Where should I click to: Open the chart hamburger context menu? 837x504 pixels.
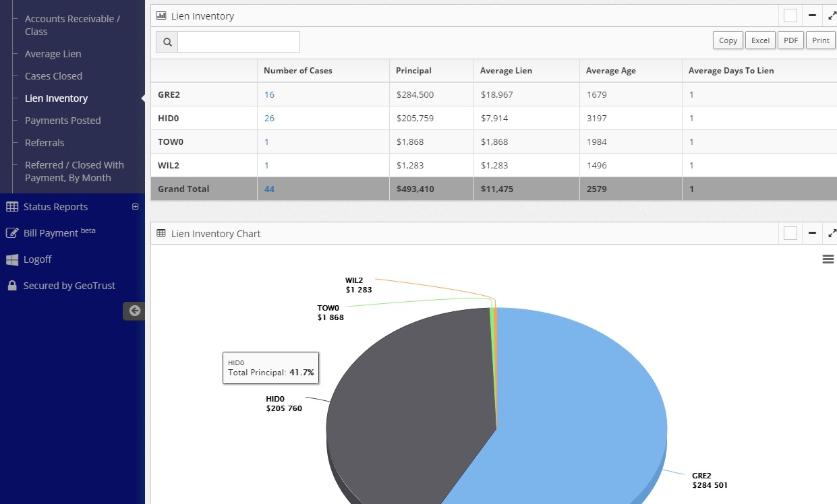pos(828,259)
